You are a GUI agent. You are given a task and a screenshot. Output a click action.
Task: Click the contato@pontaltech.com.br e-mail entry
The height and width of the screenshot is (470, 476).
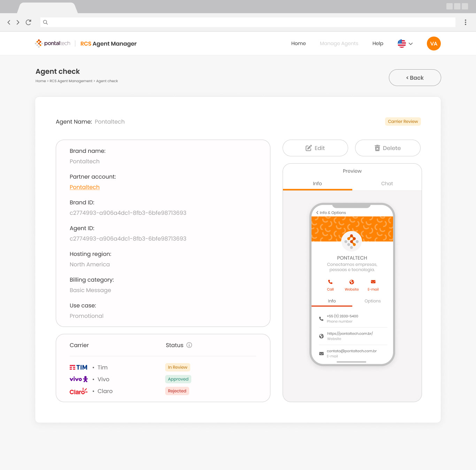[352, 351]
